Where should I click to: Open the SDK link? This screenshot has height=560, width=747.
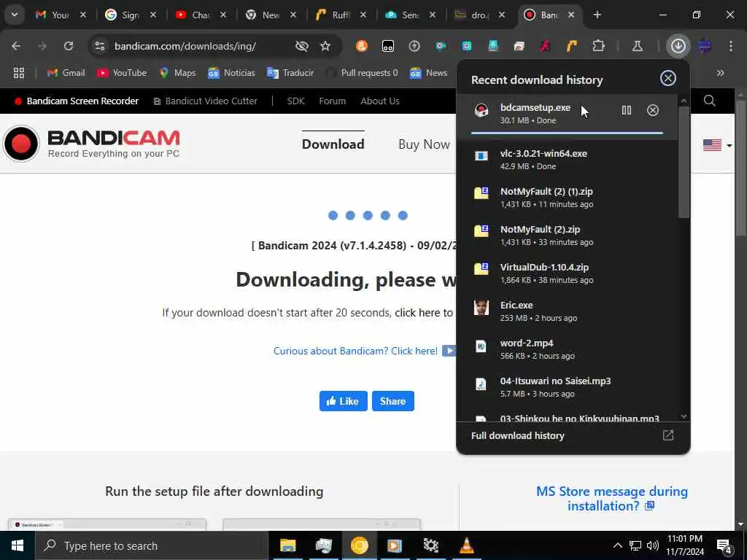(x=295, y=101)
